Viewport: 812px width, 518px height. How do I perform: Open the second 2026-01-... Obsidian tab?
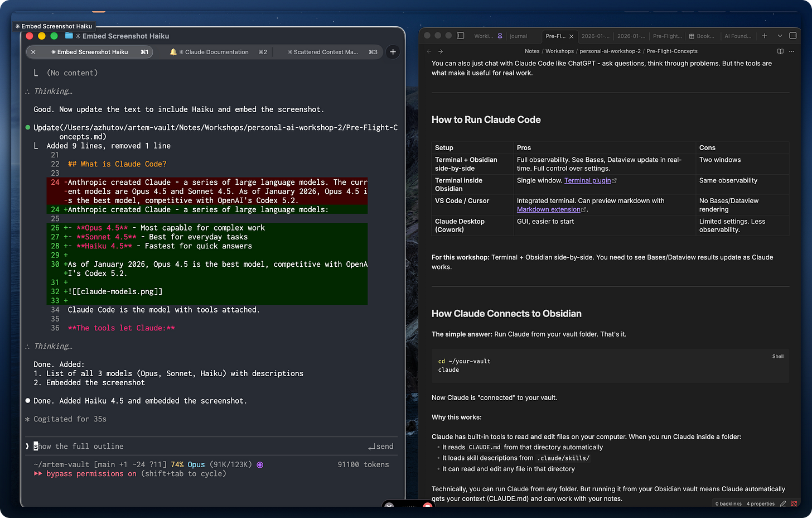click(631, 36)
